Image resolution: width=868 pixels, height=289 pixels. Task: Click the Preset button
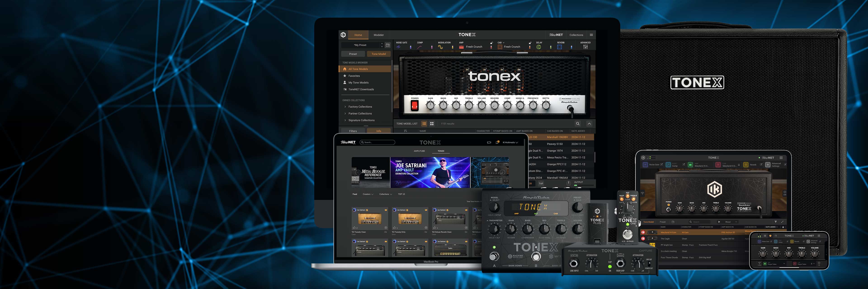coord(353,54)
